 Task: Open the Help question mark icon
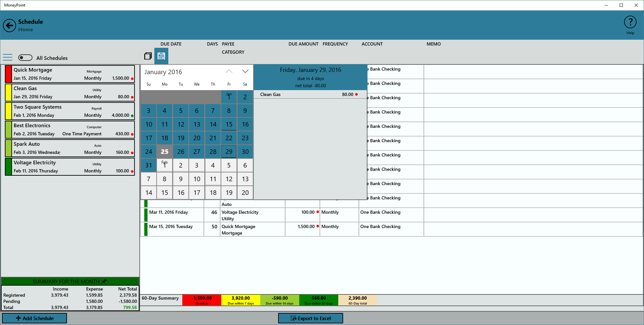630,22
